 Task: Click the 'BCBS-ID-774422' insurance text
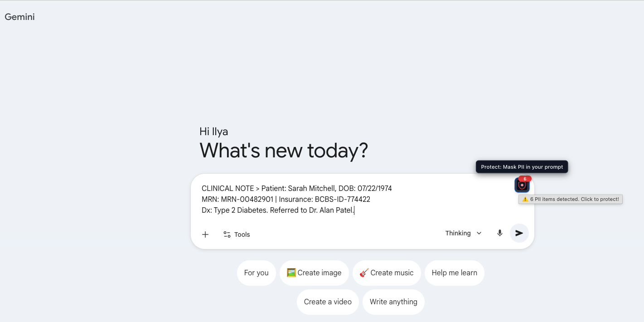pos(343,199)
